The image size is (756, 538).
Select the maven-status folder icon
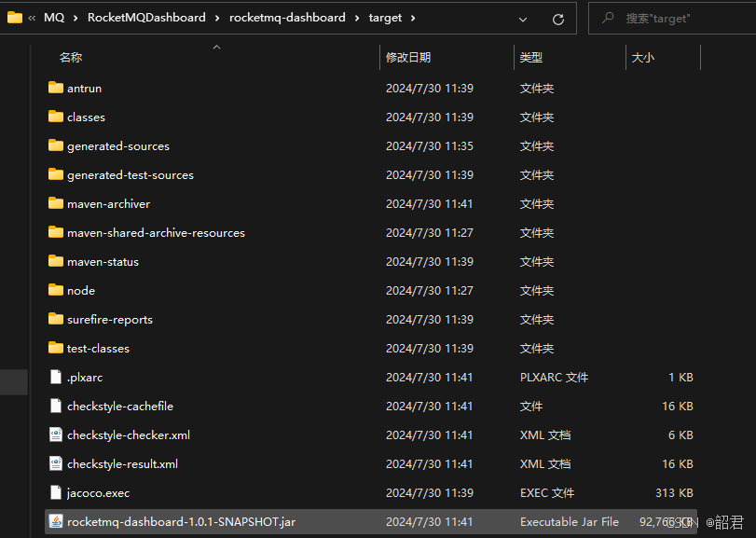(56, 261)
